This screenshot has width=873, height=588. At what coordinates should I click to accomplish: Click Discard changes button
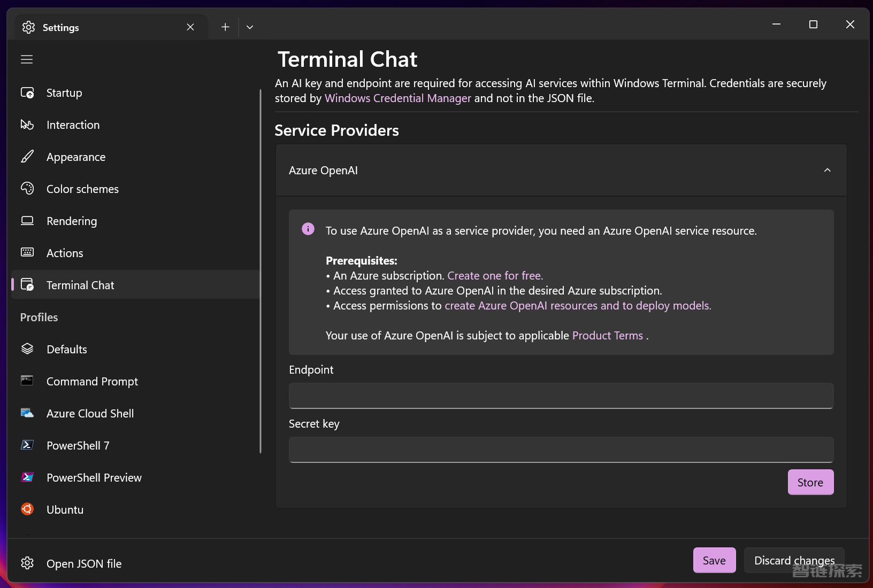pyautogui.click(x=794, y=560)
